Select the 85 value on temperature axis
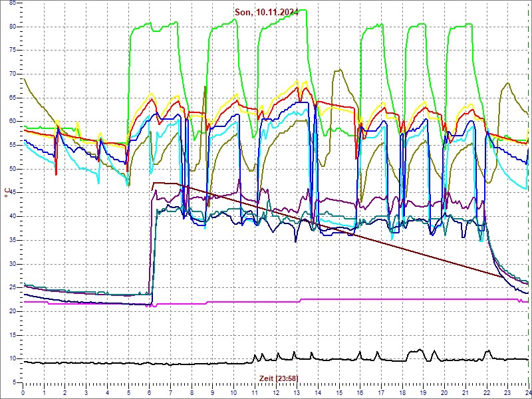The height and width of the screenshot is (399, 532). [11, 3]
